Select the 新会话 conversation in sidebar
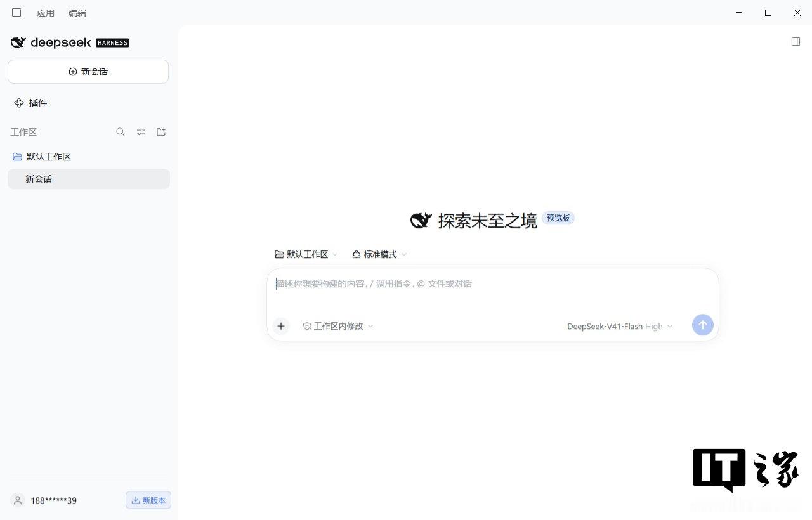Viewport: 812px width, 520px height. point(89,179)
